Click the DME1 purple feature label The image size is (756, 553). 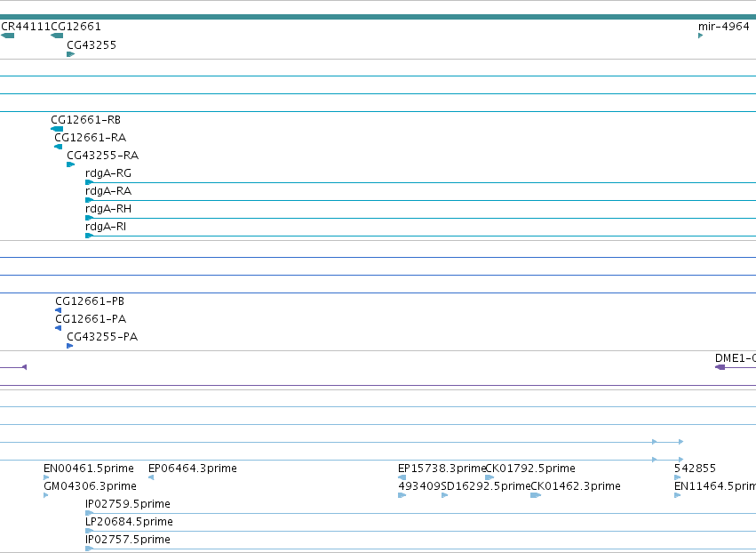pos(736,358)
